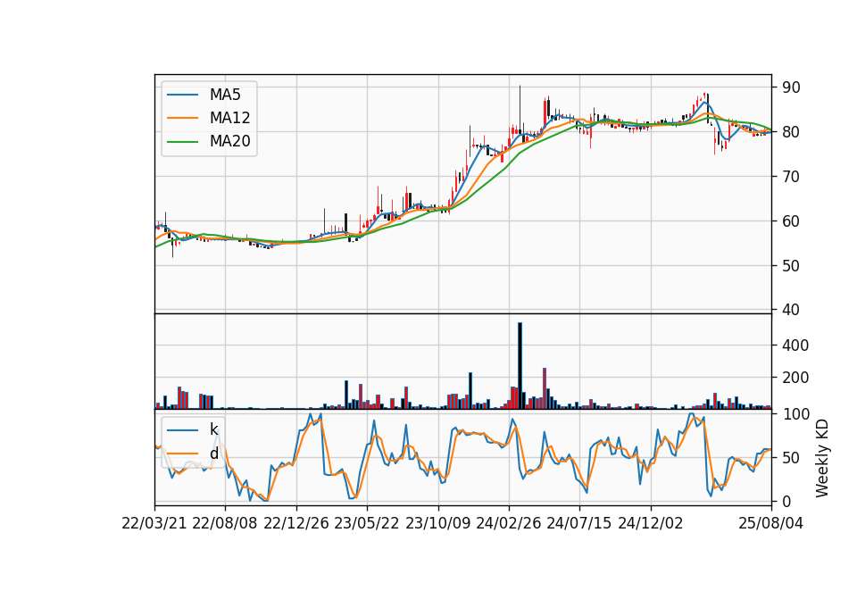The width and height of the screenshot is (857, 616).
Task: Click the d legend label
Action: pyautogui.click(x=213, y=454)
